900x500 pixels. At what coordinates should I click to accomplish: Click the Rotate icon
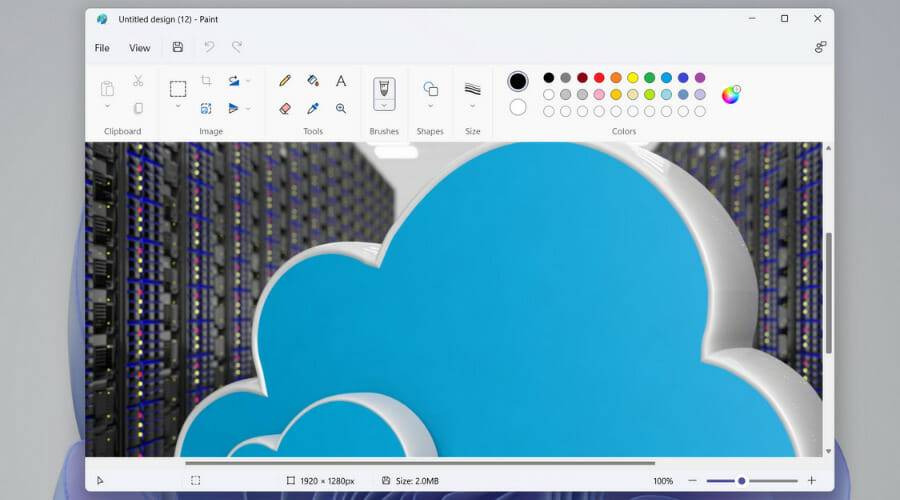pos(234,80)
